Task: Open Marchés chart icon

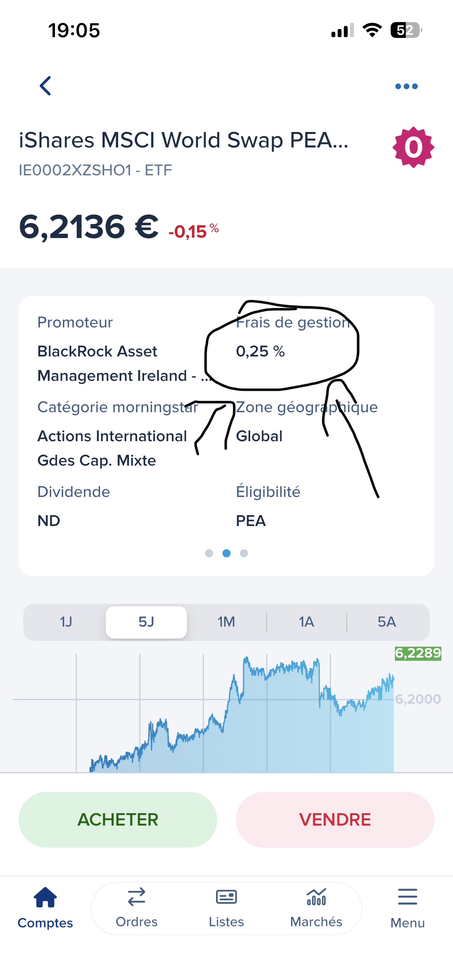Action: click(x=316, y=897)
